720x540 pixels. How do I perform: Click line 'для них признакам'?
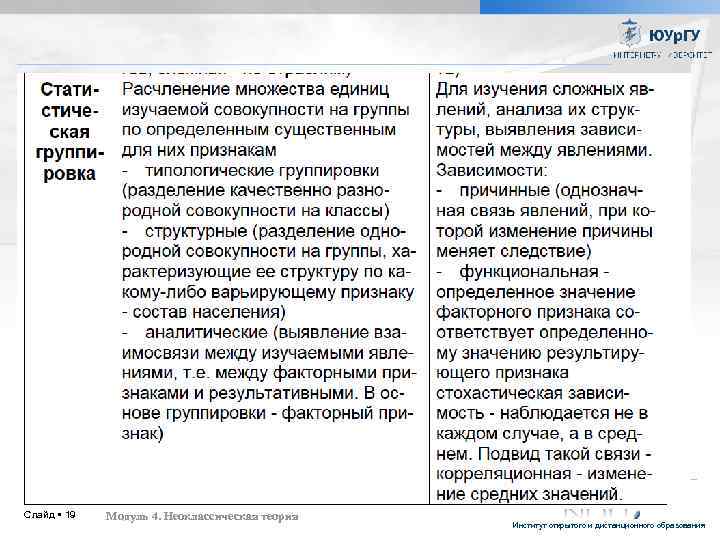pos(199,150)
